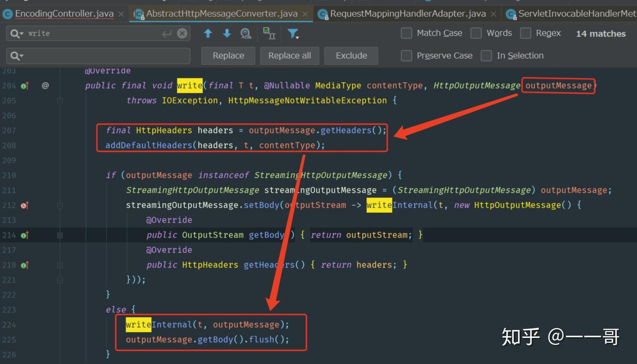The height and width of the screenshot is (364, 637).
Task: Click implements gutter icon on line 214
Action: tap(25, 235)
